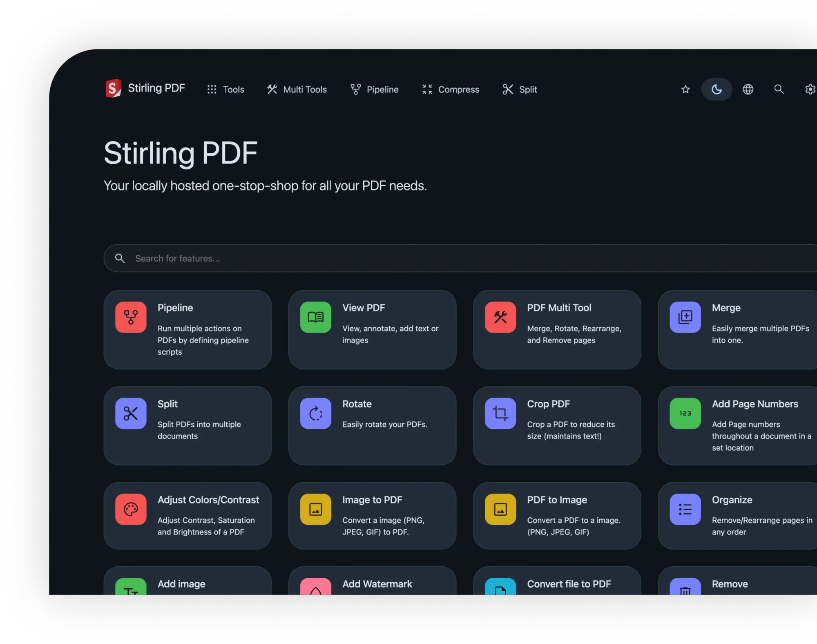Go to Pipeline in the navbar

click(x=374, y=89)
